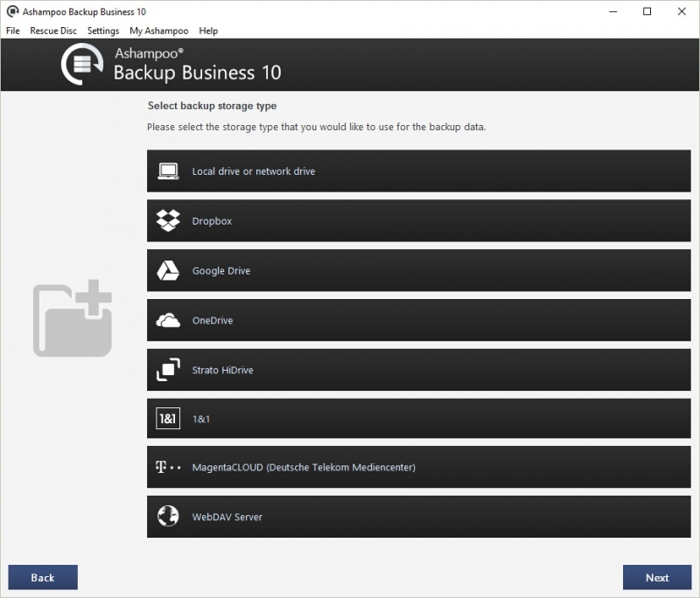Select the 1&1 storage option
Image resolution: width=700 pixels, height=598 pixels.
(x=419, y=418)
